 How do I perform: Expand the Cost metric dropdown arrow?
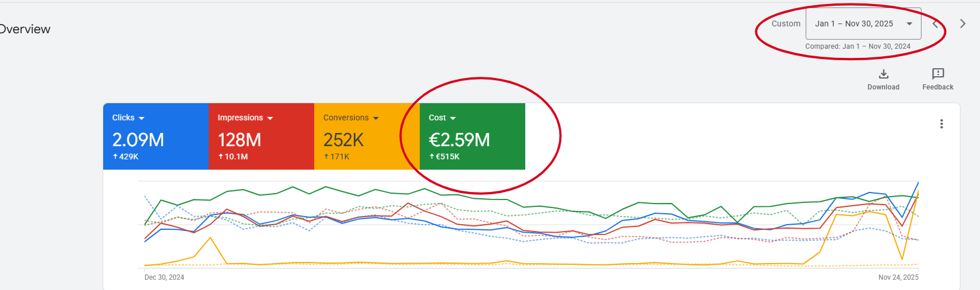point(453,118)
